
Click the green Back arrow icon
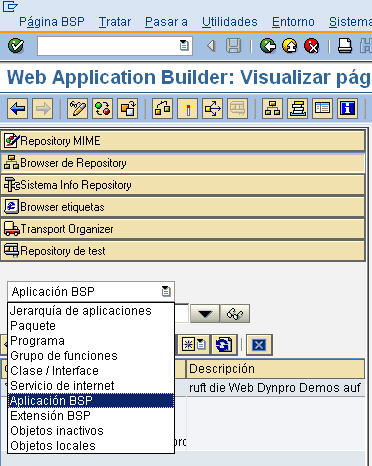coord(268,46)
